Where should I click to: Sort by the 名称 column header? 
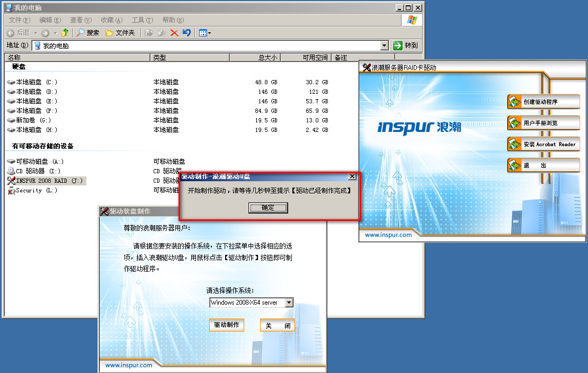77,57
